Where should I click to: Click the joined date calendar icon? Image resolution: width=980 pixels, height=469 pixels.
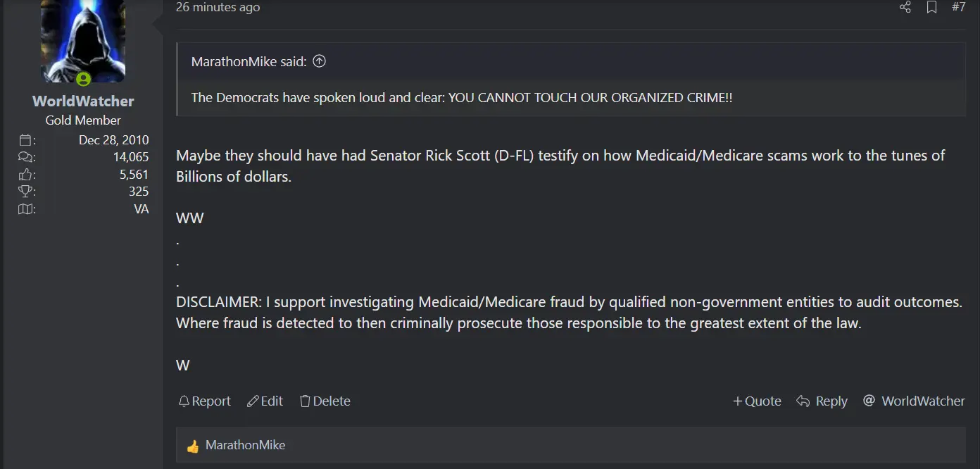coord(26,140)
